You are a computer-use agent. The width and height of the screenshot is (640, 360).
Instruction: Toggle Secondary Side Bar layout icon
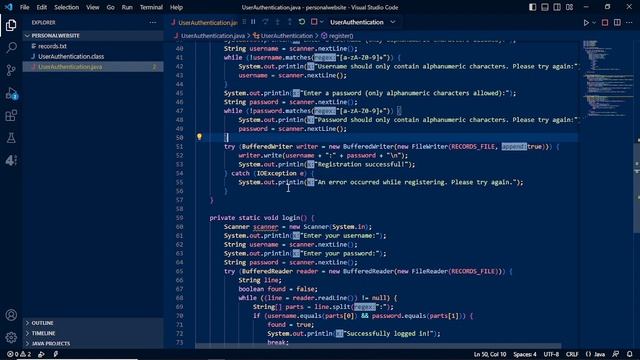[x=557, y=7]
